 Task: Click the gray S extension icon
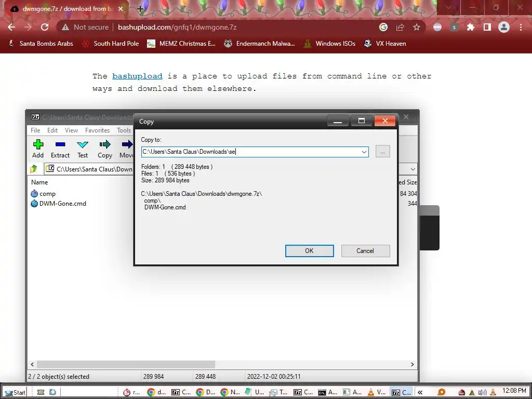454,27
